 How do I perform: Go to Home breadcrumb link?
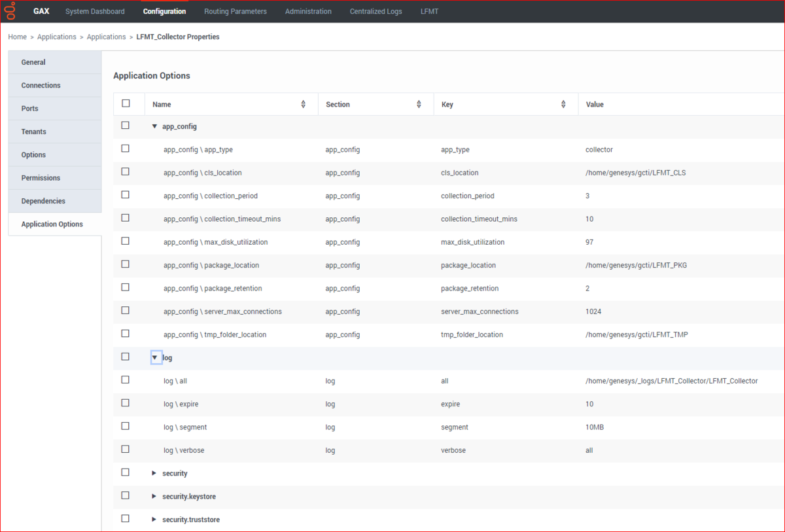17,37
